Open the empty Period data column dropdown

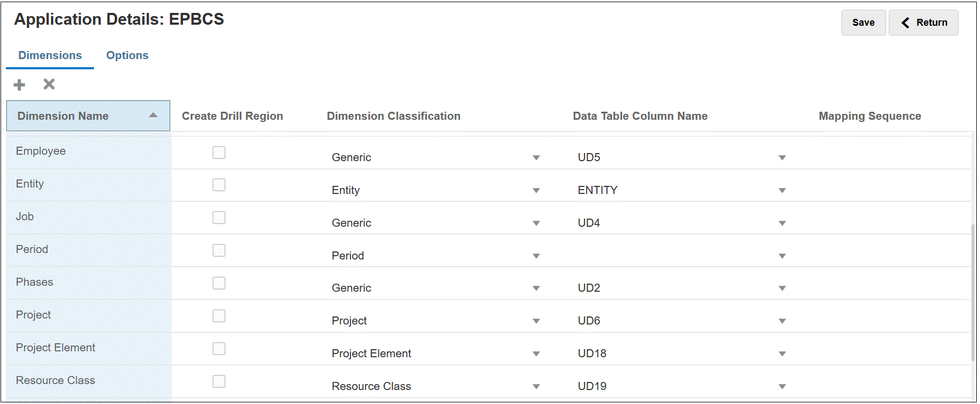[x=782, y=256]
